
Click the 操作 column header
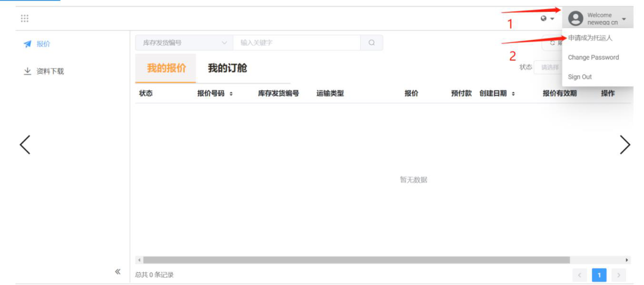coord(608,93)
